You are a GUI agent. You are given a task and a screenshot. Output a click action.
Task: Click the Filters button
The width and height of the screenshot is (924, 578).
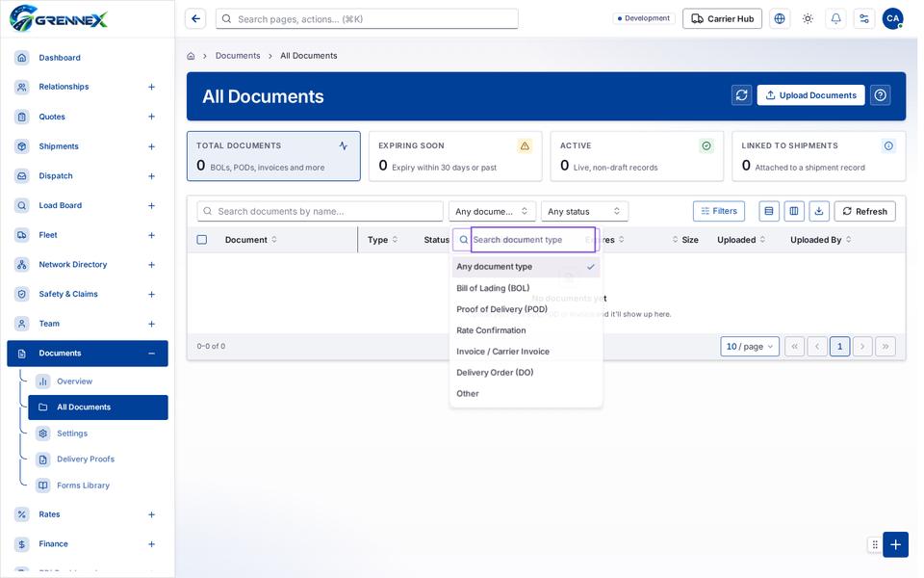719,211
